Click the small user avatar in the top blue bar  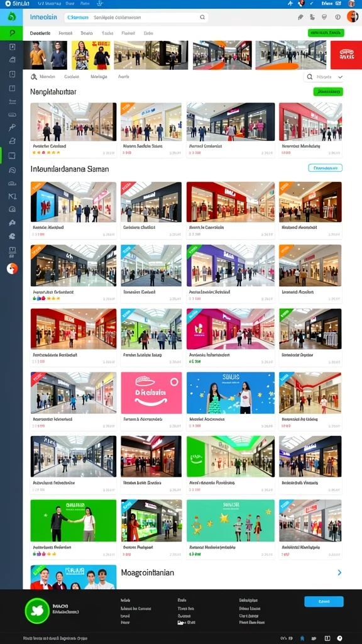tap(351, 3)
